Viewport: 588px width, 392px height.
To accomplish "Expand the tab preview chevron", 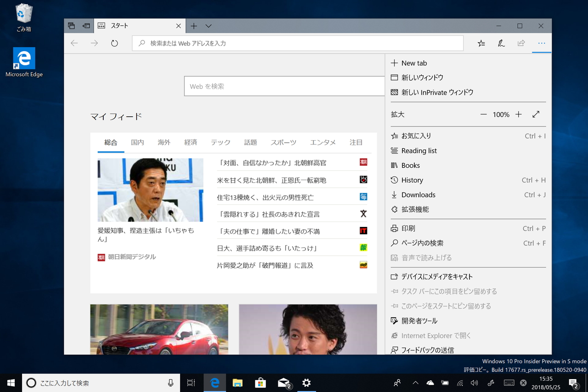I will click(x=209, y=26).
